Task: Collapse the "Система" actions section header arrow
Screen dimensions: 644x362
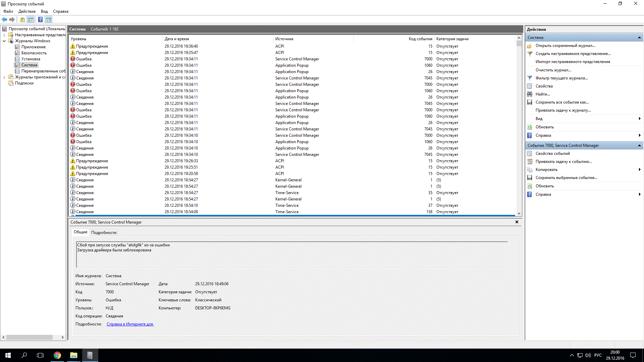Action: tap(639, 38)
